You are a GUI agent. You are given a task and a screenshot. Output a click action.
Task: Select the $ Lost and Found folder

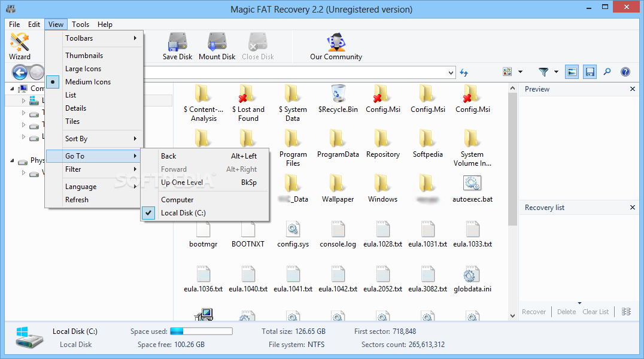(248, 103)
